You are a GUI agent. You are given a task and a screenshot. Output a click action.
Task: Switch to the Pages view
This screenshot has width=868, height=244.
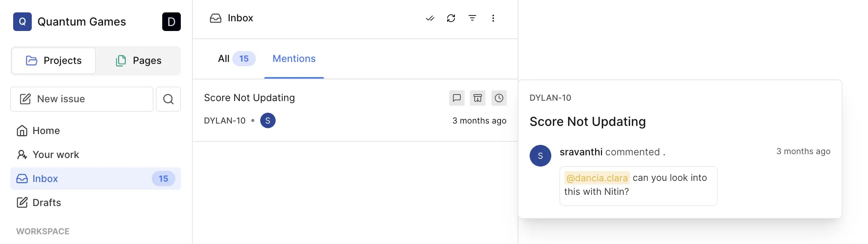click(x=138, y=60)
